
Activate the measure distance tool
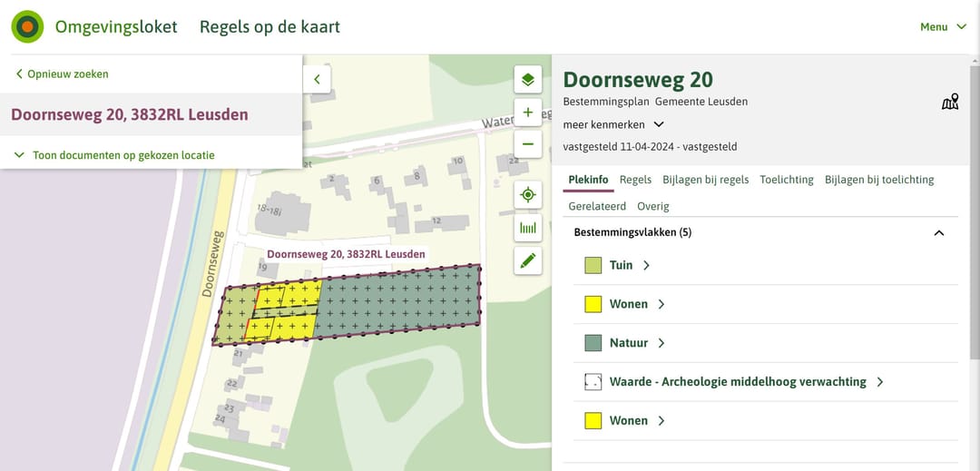coord(528,228)
